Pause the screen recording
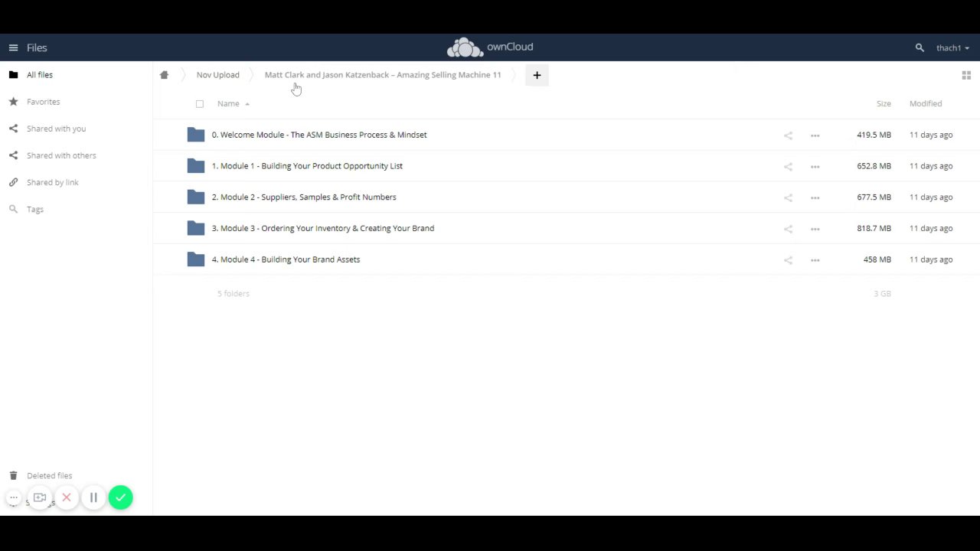 pos(93,497)
